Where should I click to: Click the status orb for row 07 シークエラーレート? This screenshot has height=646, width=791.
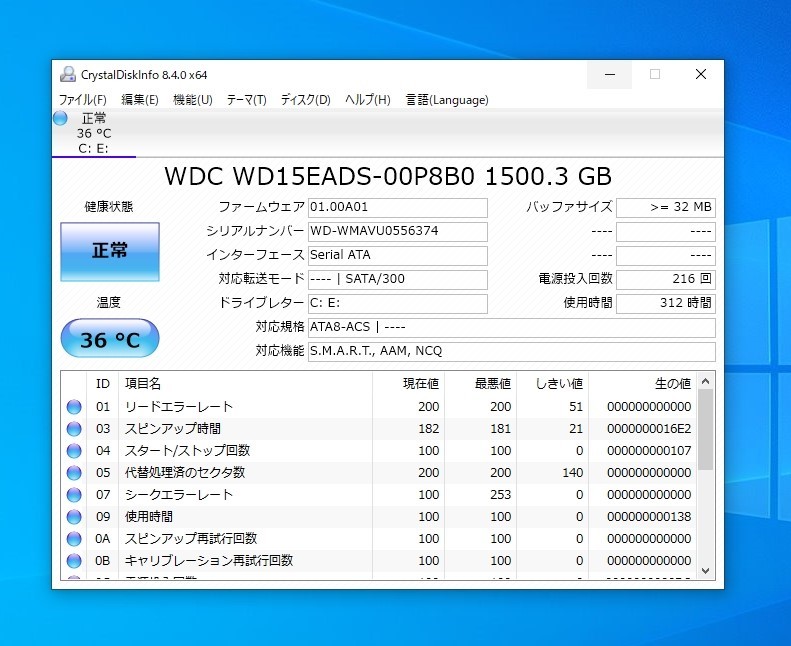point(74,495)
